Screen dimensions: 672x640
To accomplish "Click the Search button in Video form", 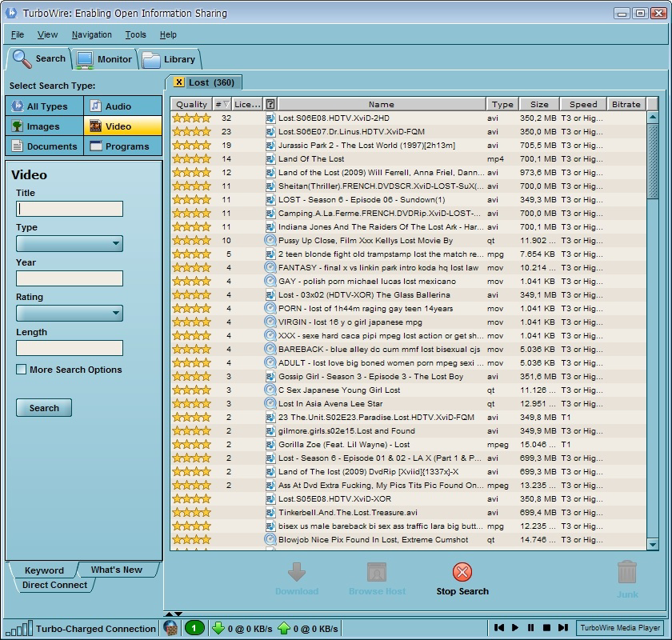I will (44, 408).
